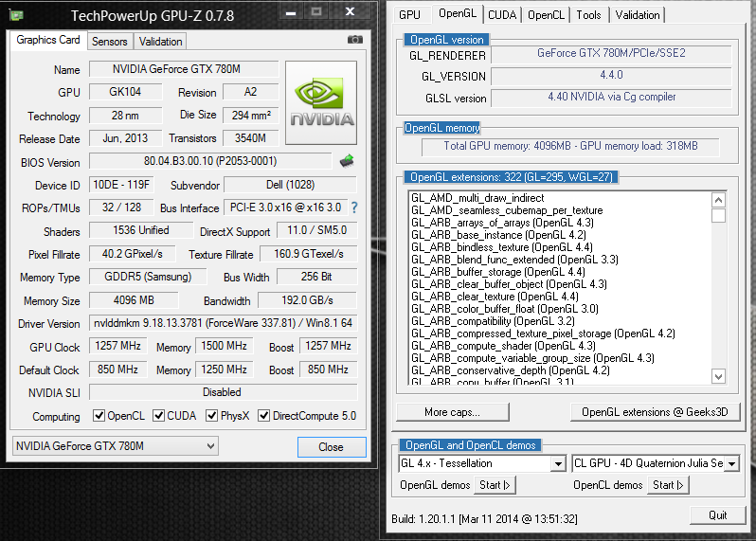Screen dimensions: 756x541
Task: Select GL_ARB_bindless_texture extension row
Action: pyautogui.click(x=501, y=247)
